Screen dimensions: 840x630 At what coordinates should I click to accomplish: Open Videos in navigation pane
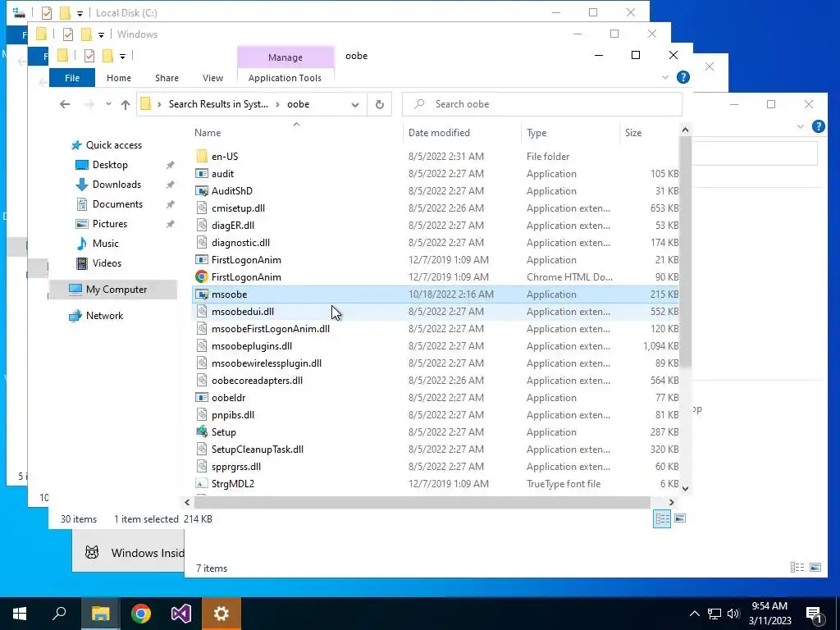click(x=107, y=263)
